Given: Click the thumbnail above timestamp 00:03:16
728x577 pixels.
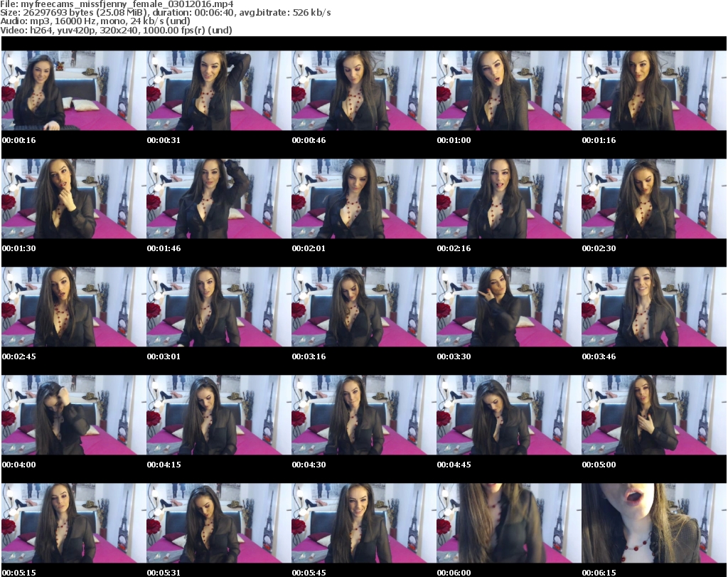Looking at the screenshot, I should (363, 307).
